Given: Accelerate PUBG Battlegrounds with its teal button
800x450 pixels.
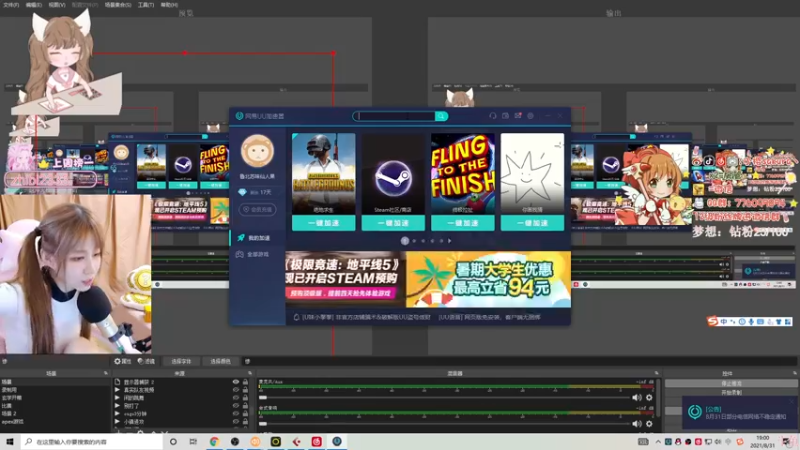Looking at the screenshot, I should click(x=323, y=223).
